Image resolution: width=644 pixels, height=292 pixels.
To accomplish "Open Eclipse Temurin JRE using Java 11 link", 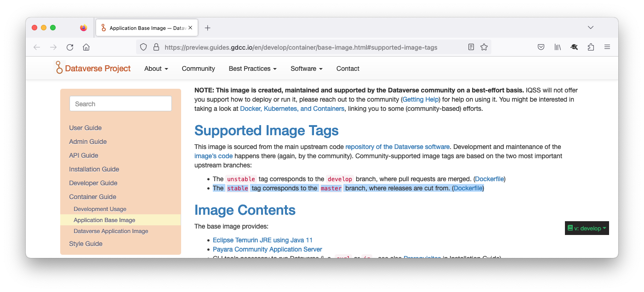I will (x=262, y=240).
